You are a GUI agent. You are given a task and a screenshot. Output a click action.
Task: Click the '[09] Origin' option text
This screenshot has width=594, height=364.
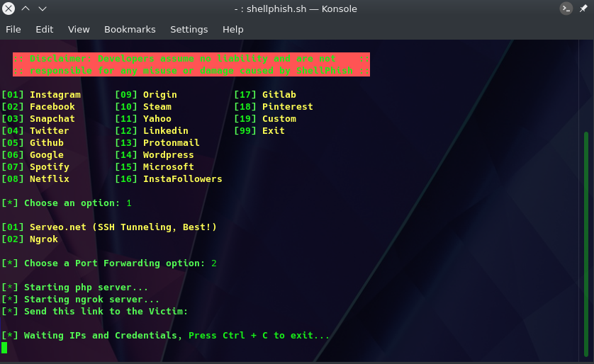(x=146, y=95)
